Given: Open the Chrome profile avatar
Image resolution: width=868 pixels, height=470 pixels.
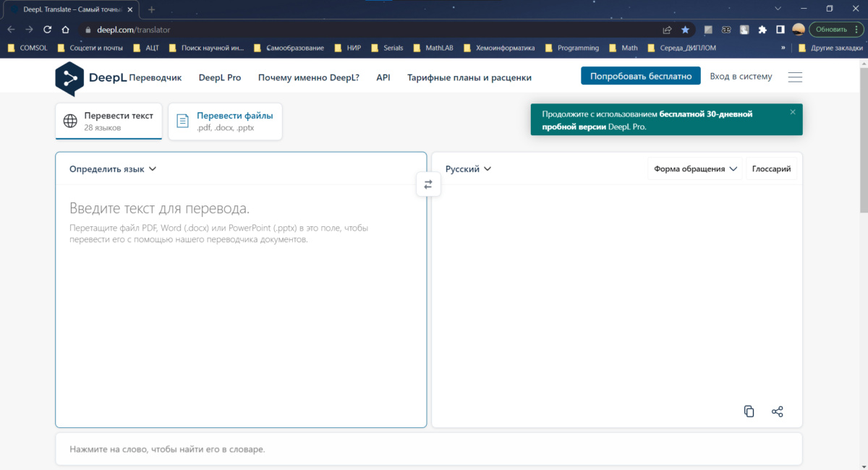Looking at the screenshot, I should coord(799,30).
